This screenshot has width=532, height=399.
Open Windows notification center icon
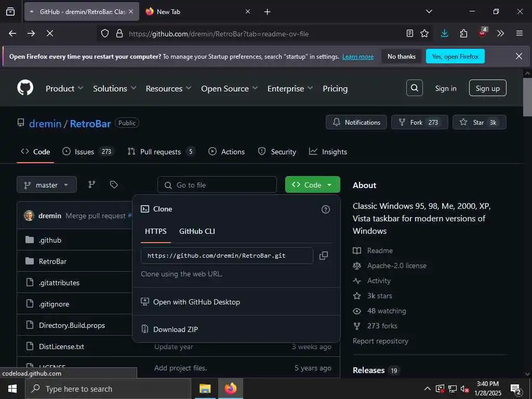coord(516,389)
